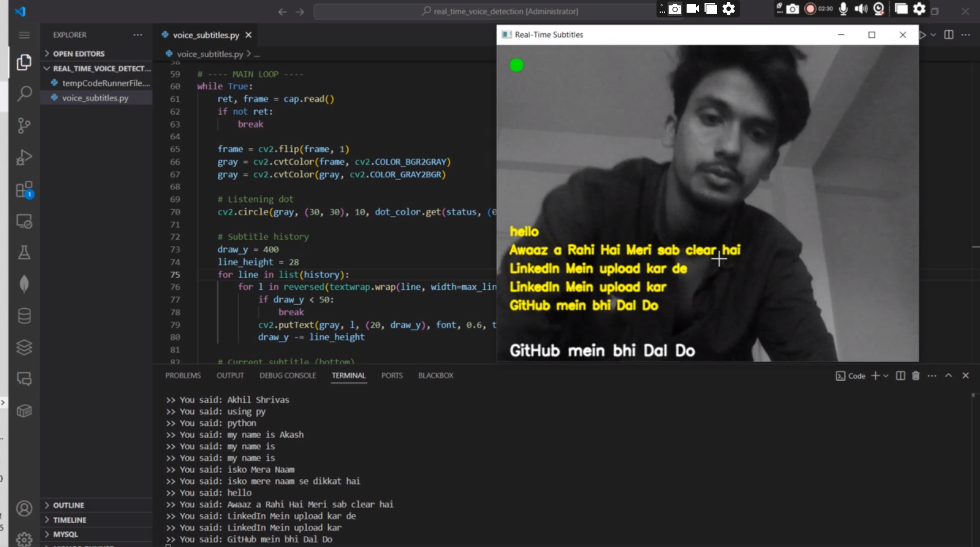
Task: Open the right recording toolbar settings gear
Action: (x=919, y=9)
